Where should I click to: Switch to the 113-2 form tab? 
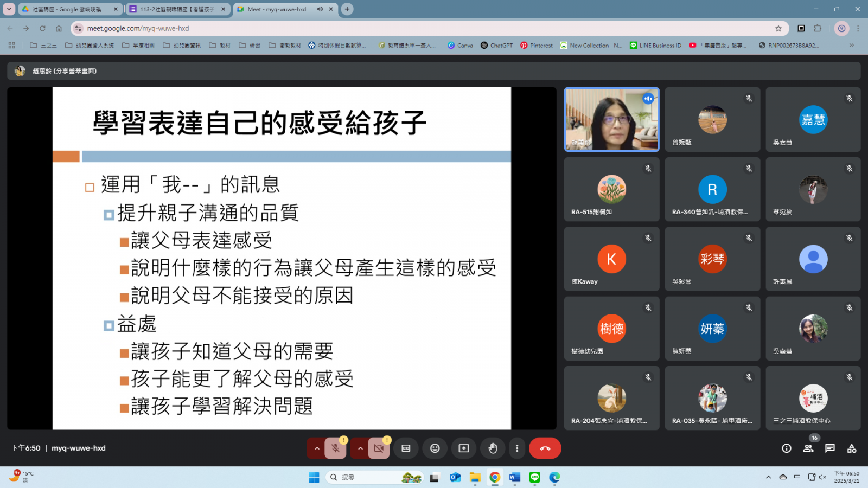coord(176,9)
